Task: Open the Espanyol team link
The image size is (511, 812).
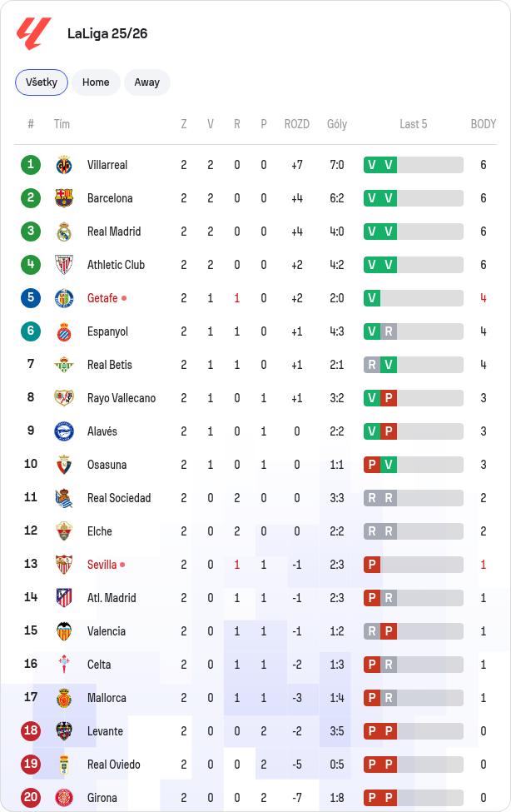Action: [107, 331]
